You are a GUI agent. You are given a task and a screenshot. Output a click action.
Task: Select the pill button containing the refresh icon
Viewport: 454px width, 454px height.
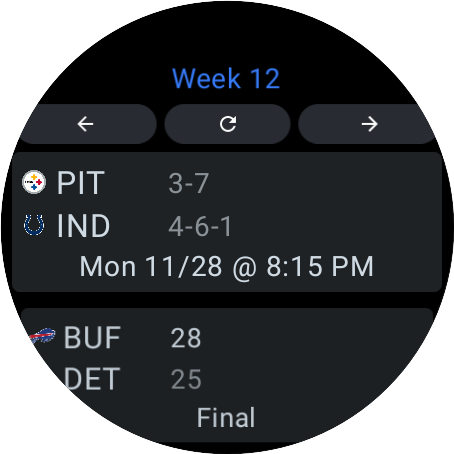227,124
